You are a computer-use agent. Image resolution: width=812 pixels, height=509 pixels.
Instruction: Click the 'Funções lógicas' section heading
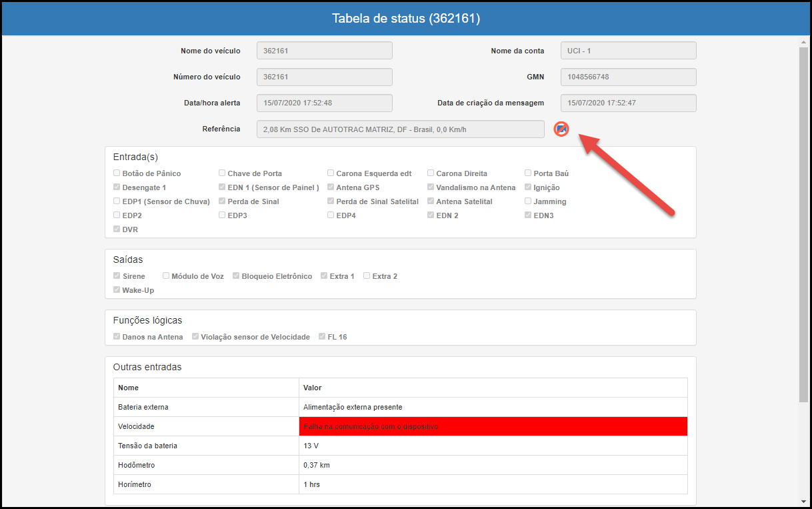(147, 320)
